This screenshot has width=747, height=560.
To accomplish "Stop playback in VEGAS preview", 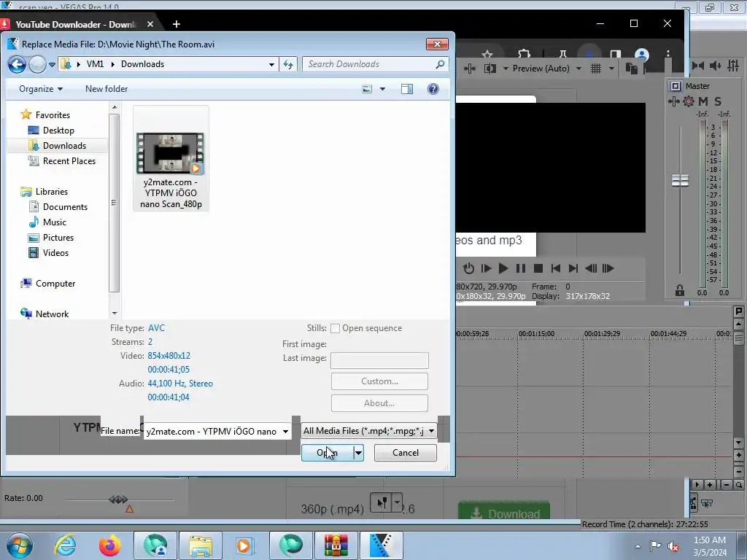I will 538,268.
